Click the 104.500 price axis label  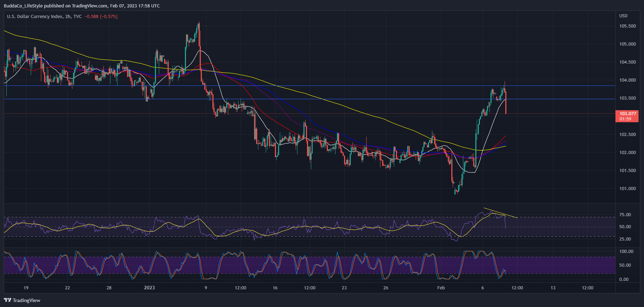(x=628, y=62)
